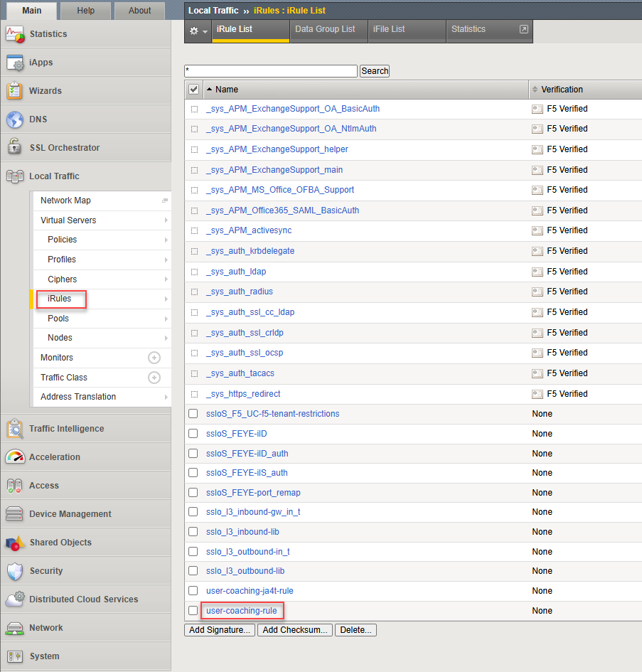
Task: Expand the Pools submenu arrow
Action: [x=166, y=319]
